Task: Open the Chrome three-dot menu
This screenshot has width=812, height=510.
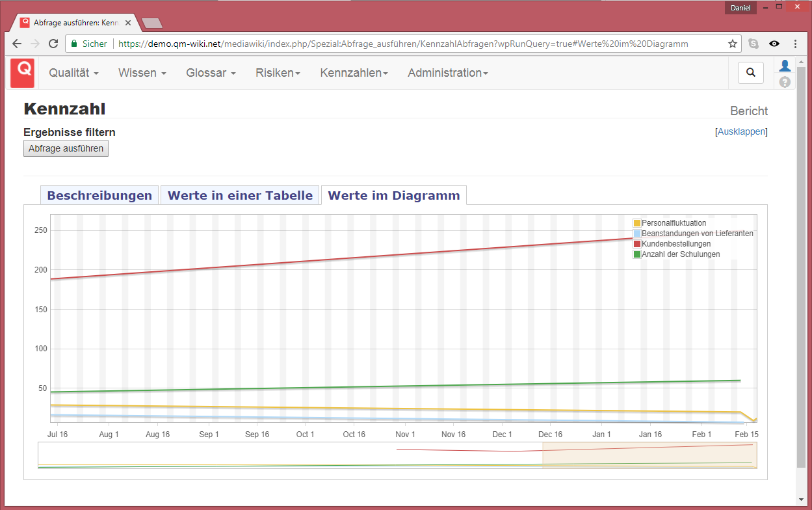Action: [795, 44]
